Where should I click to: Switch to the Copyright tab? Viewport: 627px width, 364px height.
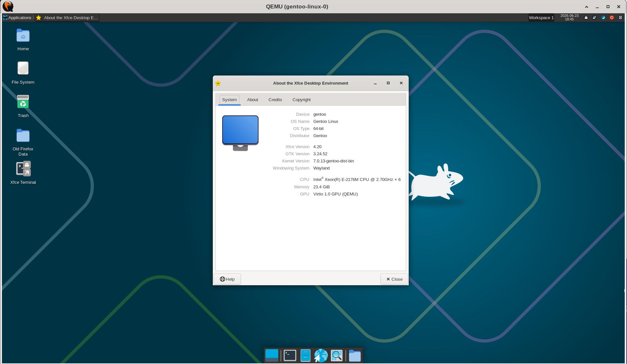coord(301,100)
